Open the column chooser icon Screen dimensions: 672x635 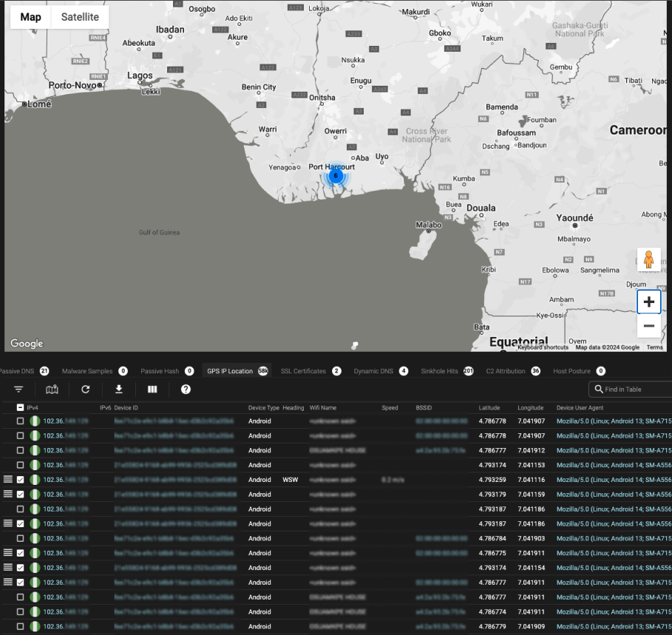tap(152, 390)
